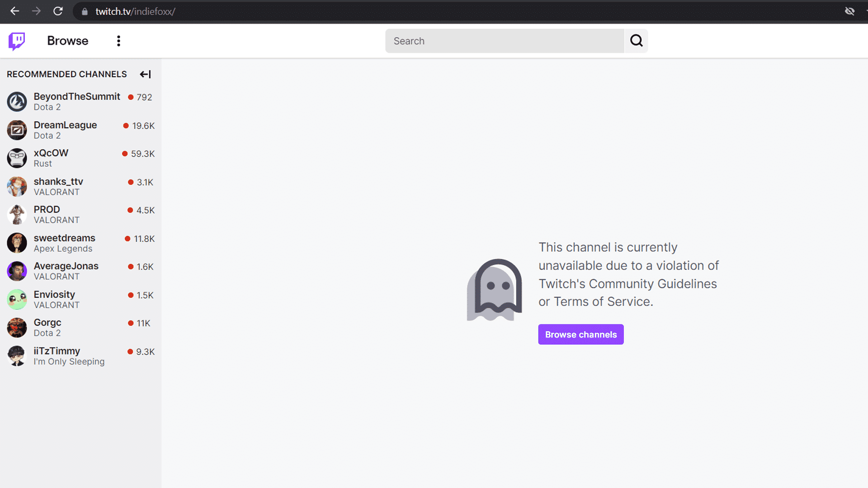Viewport: 868px width, 488px height.
Task: Click the page refresh button
Action: click(58, 12)
